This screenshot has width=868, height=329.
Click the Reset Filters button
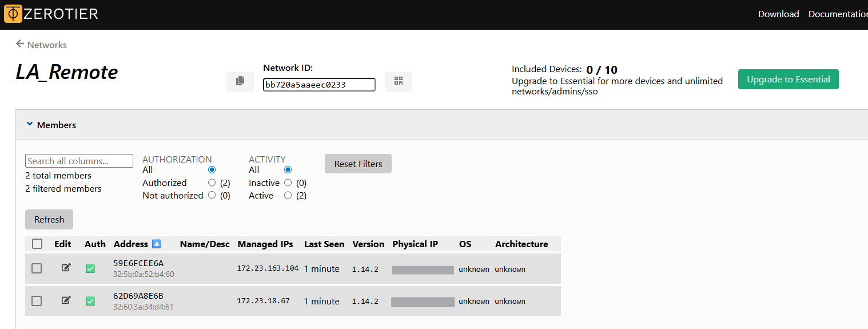pos(358,164)
